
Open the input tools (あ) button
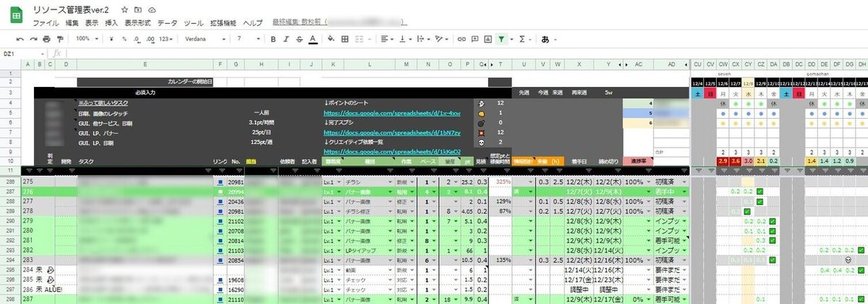tap(545, 38)
